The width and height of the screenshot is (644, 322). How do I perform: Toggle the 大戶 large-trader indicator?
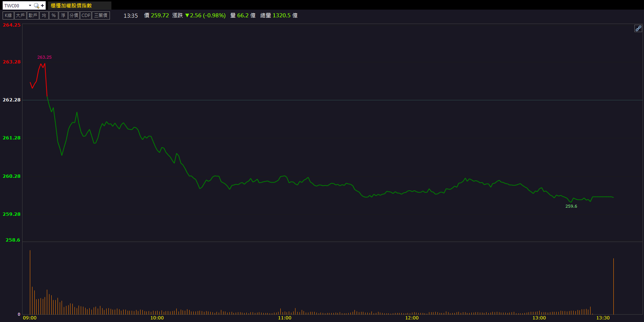(20, 15)
